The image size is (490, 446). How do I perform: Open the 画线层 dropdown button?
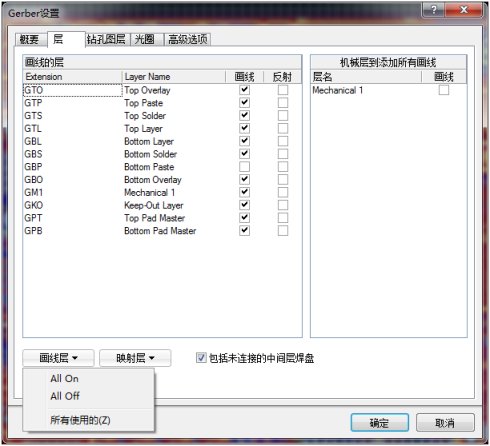[x=58, y=358]
